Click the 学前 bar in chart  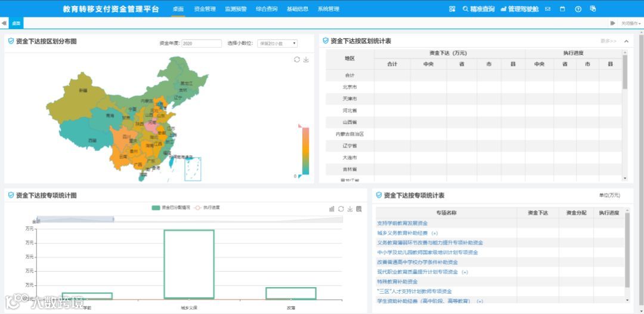point(87,296)
